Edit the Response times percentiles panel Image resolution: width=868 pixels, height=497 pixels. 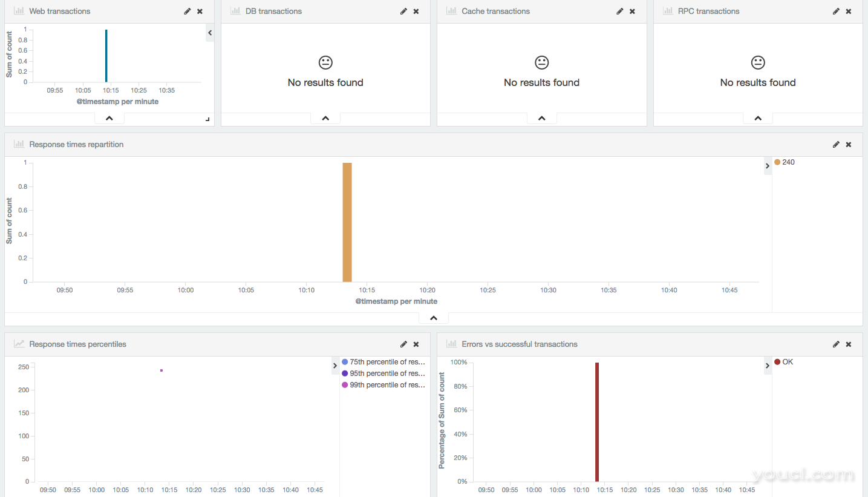pos(403,344)
